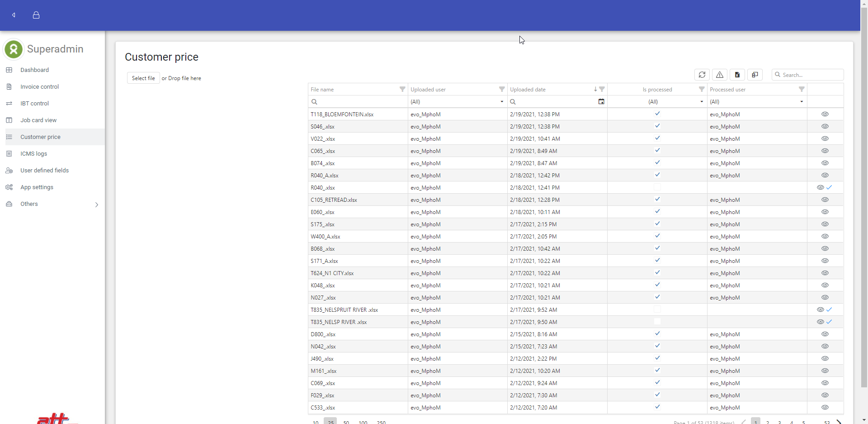
Task: Open Invoice control from sidebar
Action: click(39, 87)
